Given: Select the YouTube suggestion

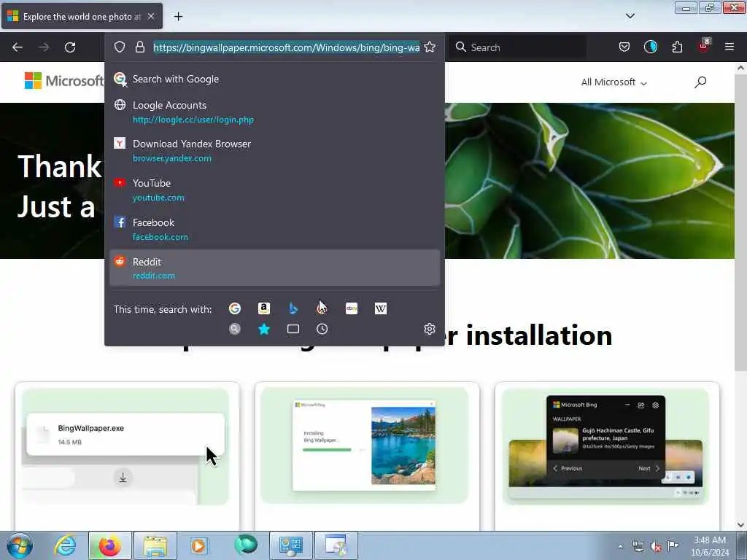Looking at the screenshot, I should click(x=274, y=190).
